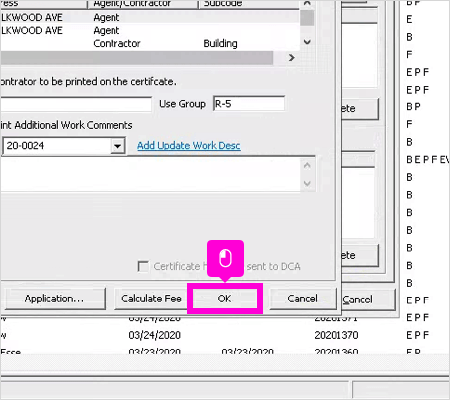Click the comments box scroll down arrow
450x400 pixels.
(307, 183)
